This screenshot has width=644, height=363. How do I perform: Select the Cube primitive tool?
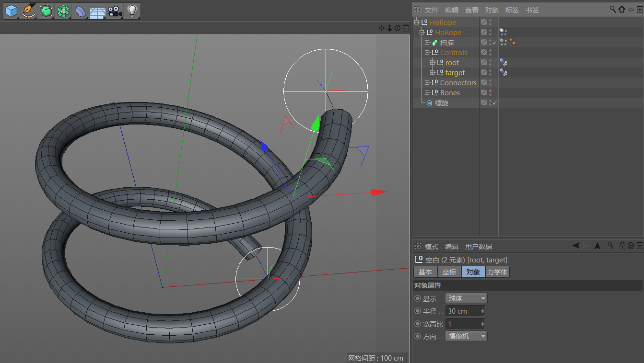[11, 11]
